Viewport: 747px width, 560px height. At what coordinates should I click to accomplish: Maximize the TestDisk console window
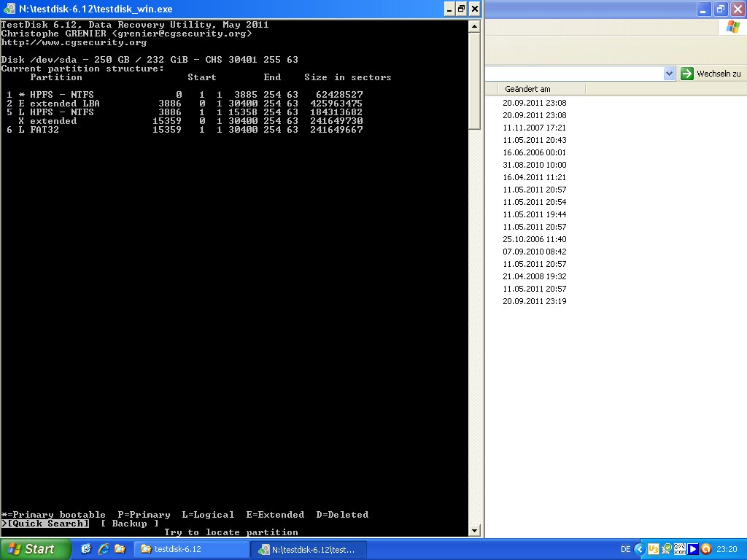(x=462, y=9)
